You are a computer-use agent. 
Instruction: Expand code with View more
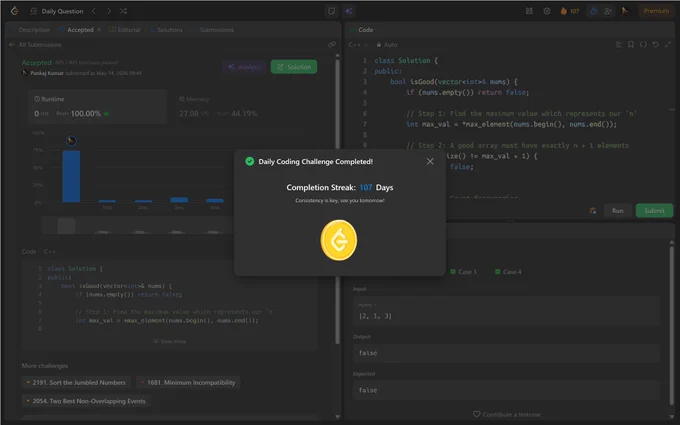tap(170, 341)
